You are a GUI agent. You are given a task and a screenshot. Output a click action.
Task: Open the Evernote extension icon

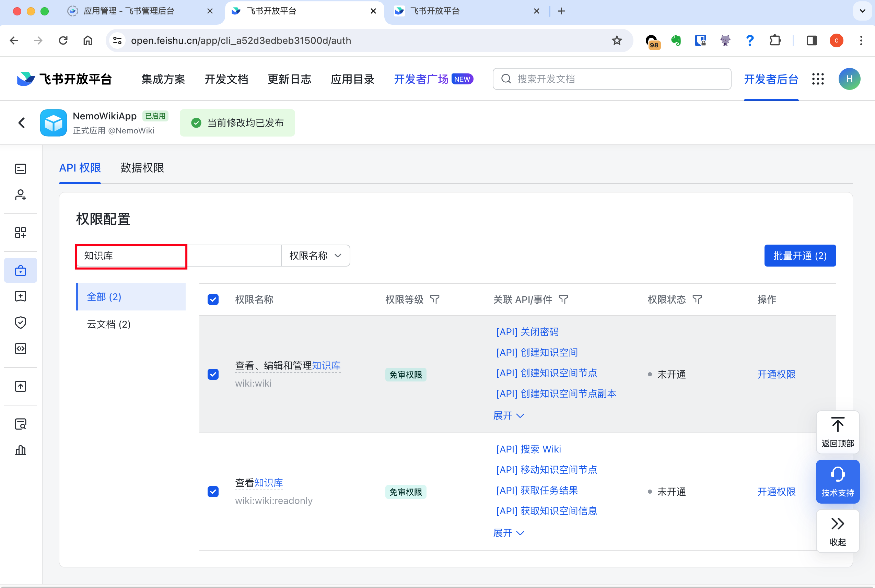tap(676, 40)
